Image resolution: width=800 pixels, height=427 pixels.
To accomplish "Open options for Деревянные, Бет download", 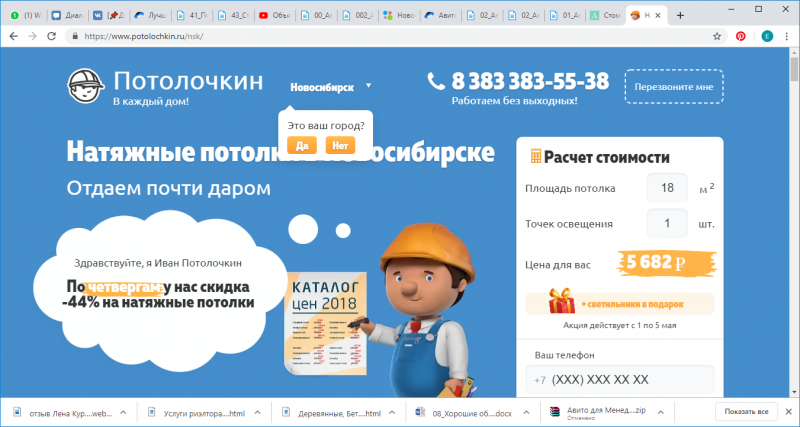I will pos(392,412).
